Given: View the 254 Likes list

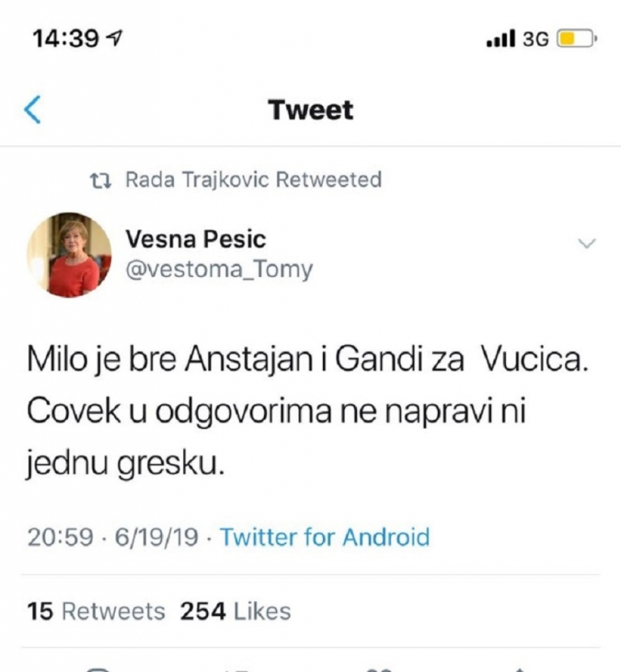Looking at the screenshot, I should 236,611.
